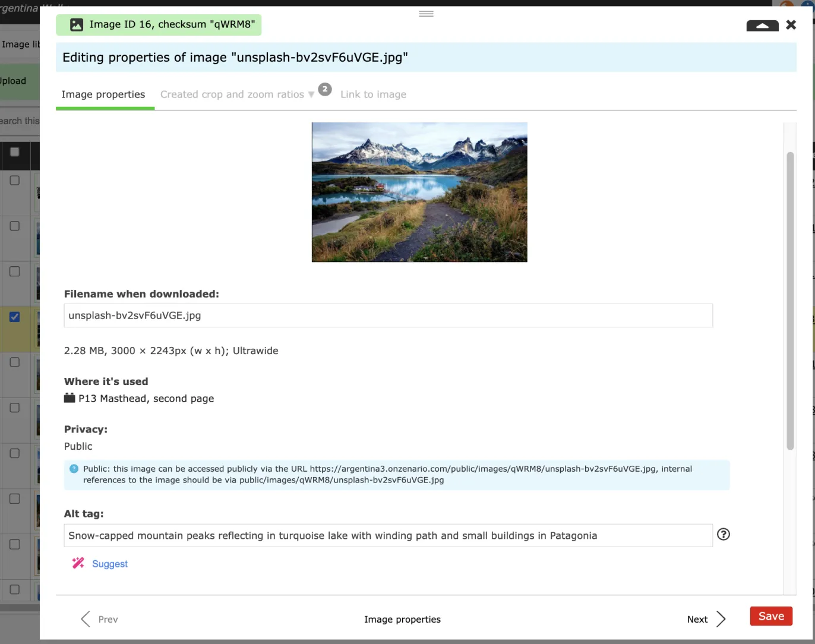Expand the crop and zoom ratios dropdown arrow
The height and width of the screenshot is (644, 815).
311,95
